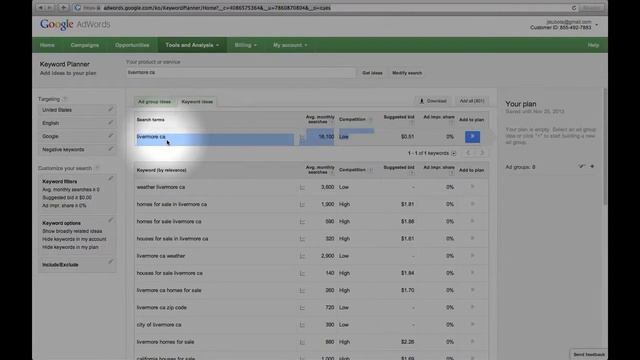Click the edit icon beside Ad groups: 0
The width and height of the screenshot is (640, 360).
582,167
